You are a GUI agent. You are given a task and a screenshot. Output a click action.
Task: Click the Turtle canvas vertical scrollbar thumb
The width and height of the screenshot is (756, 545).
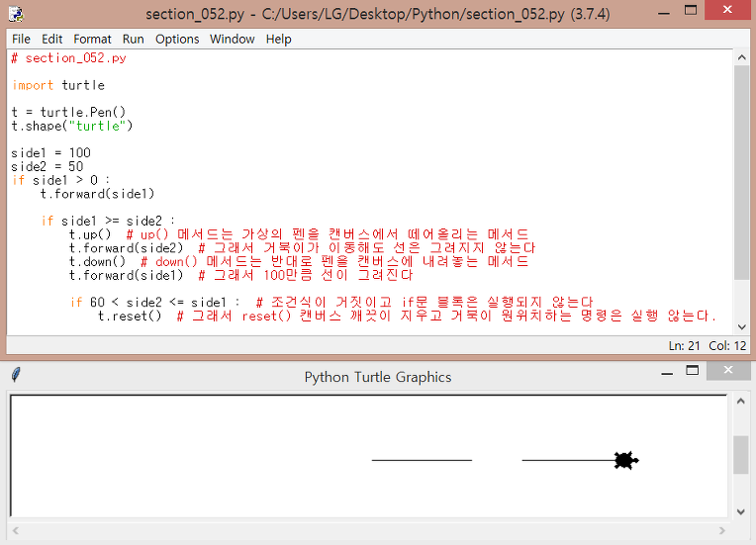[x=740, y=455]
